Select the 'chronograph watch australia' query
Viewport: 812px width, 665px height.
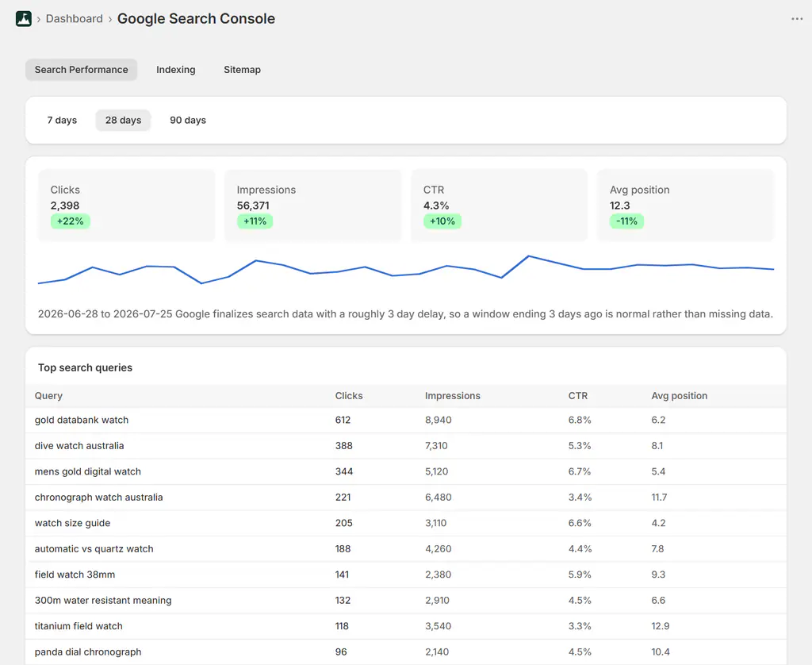(98, 497)
